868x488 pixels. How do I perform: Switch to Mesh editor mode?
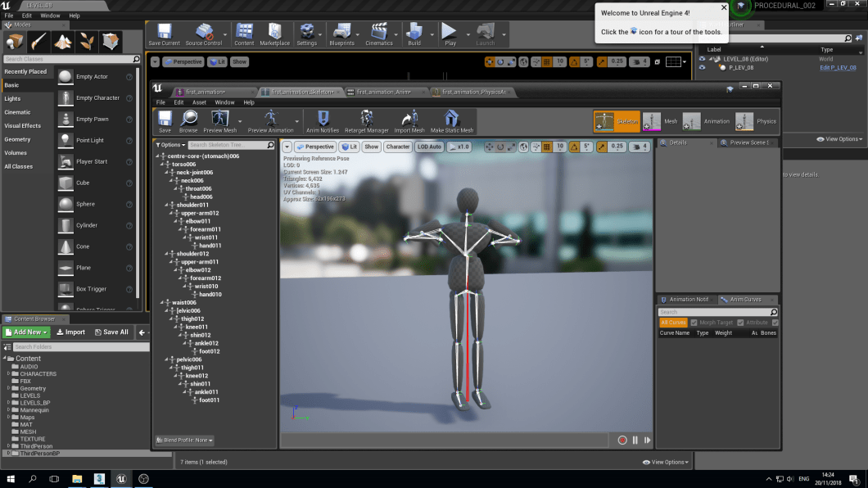660,121
